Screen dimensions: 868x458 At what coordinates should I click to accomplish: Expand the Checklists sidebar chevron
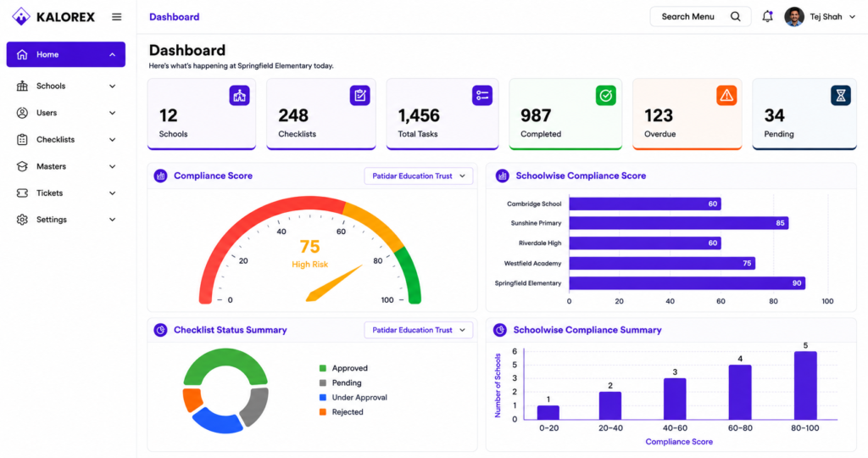113,140
